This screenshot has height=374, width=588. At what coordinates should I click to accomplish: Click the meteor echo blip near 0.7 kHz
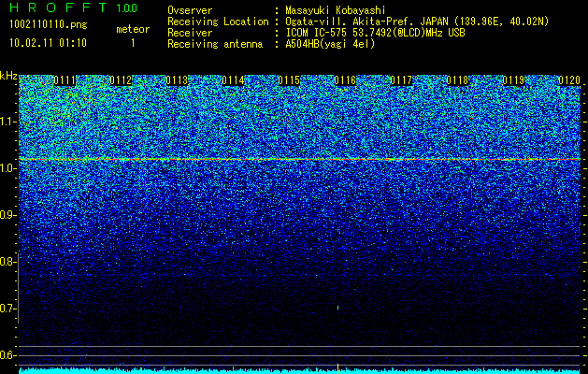[x=337, y=308]
